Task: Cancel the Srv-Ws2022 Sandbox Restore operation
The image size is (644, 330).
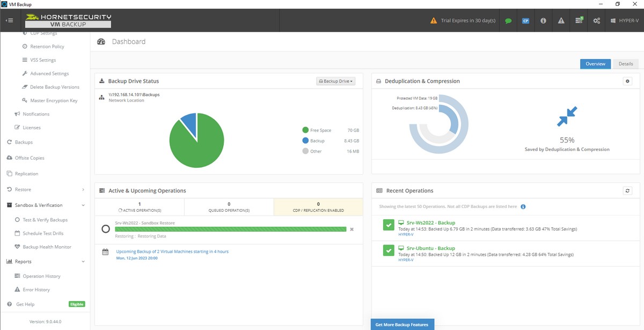Action: coord(352,228)
